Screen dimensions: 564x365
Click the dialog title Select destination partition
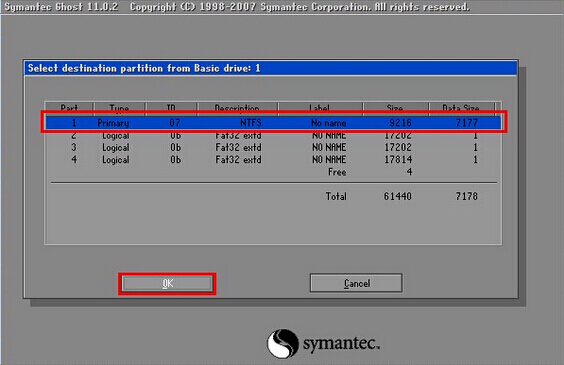(144, 68)
